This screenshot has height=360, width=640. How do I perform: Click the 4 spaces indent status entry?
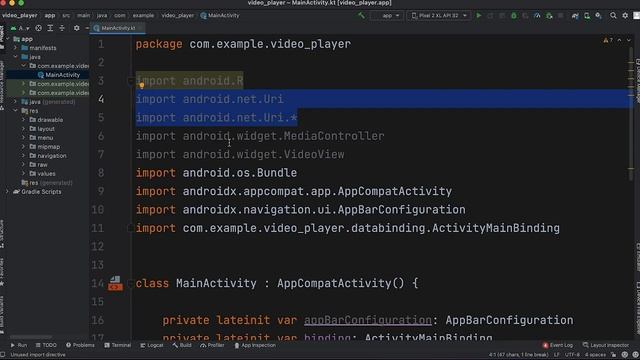(x=595, y=355)
